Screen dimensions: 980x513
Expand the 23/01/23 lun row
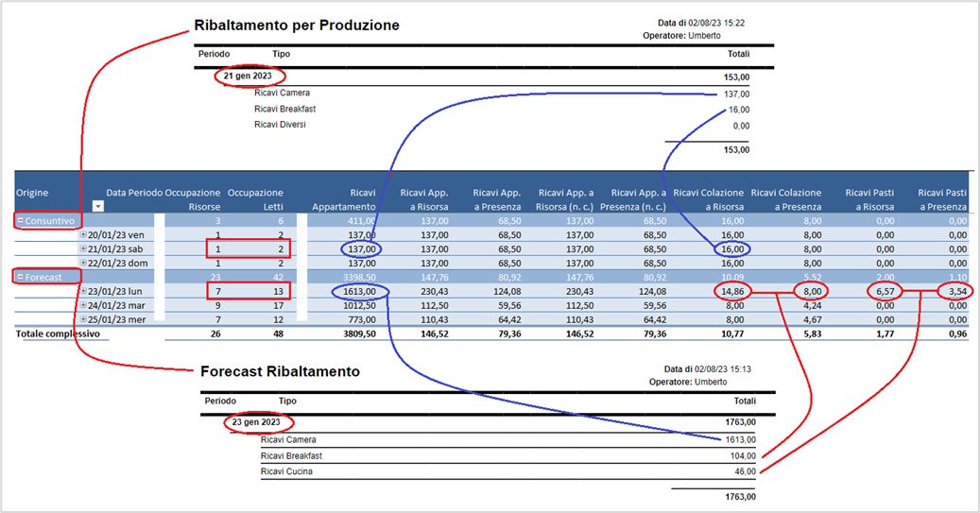point(83,291)
